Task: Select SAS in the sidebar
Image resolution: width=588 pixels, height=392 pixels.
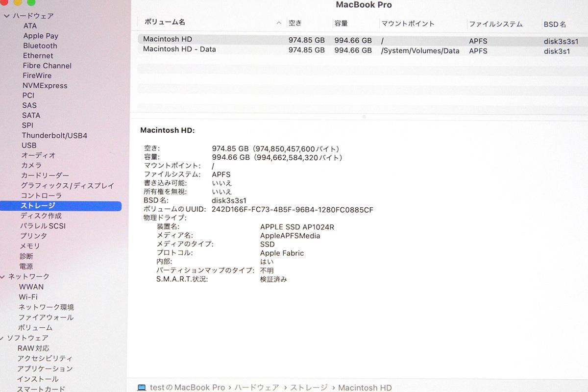Action: tap(29, 105)
